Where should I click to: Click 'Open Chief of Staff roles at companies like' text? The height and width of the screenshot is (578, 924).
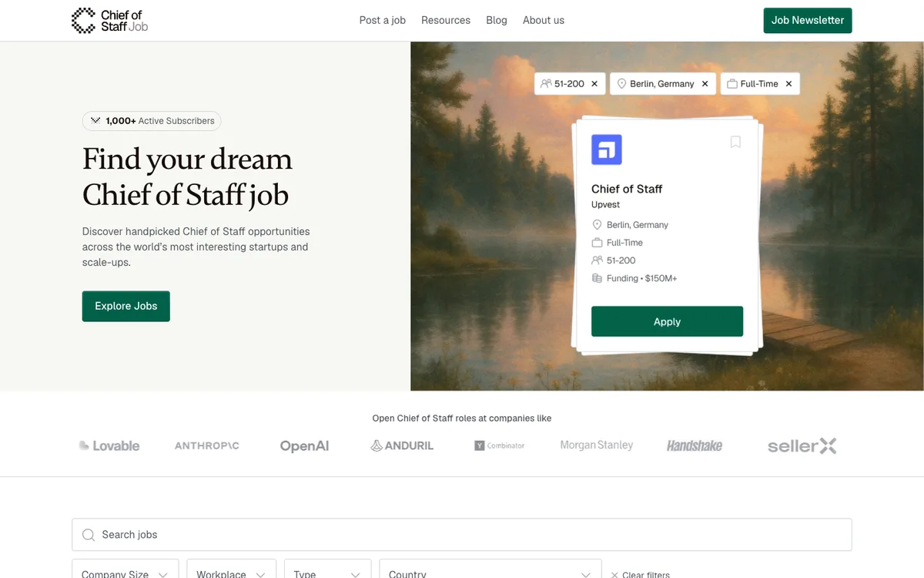point(462,418)
